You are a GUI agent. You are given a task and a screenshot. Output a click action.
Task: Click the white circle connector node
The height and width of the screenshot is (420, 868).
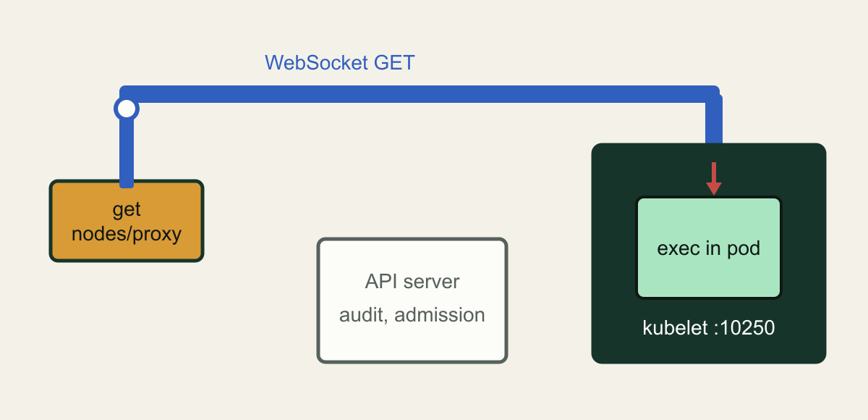[x=127, y=109]
